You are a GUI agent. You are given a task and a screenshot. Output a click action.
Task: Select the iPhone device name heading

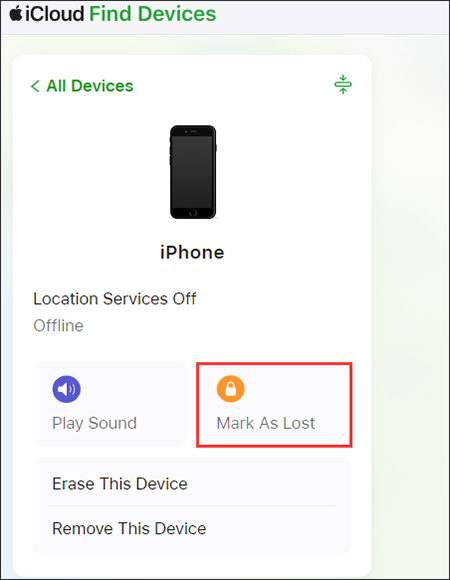tap(192, 253)
